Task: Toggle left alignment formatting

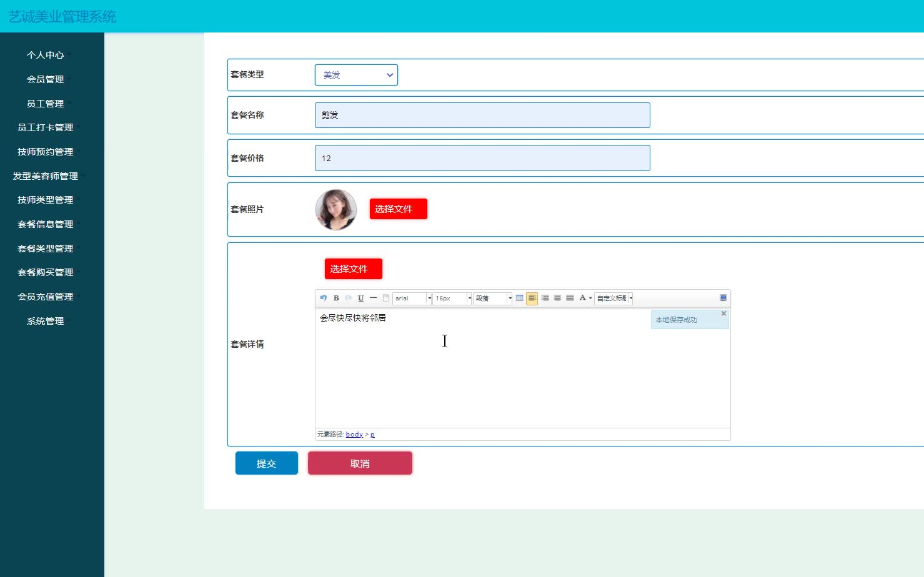Action: [532, 298]
